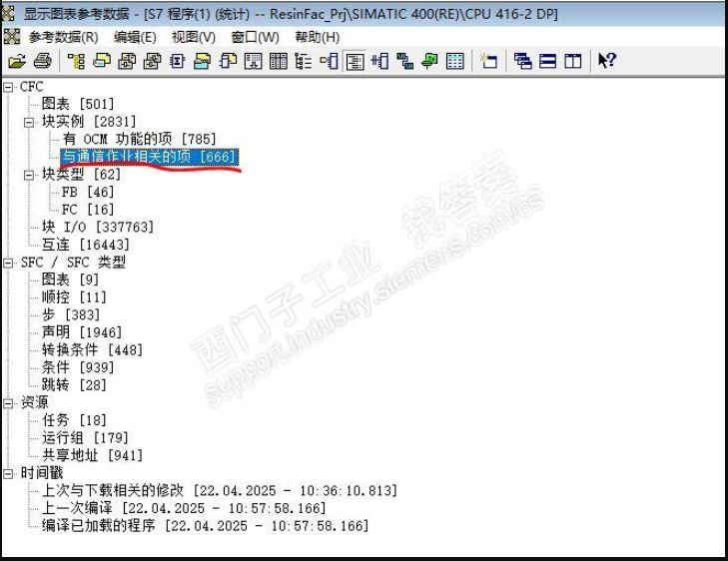Screen dimensions: 728x561
Task: Click the application icon in the title bar
Action: [x=8, y=13]
